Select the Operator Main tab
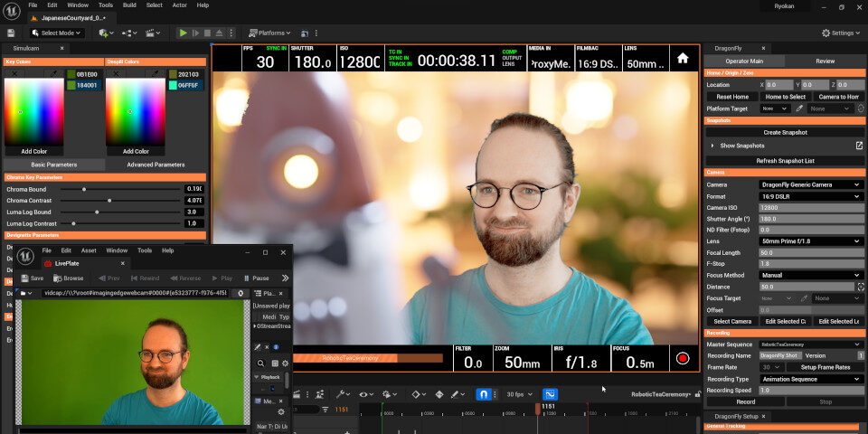This screenshot has height=434, width=868. 744,61
